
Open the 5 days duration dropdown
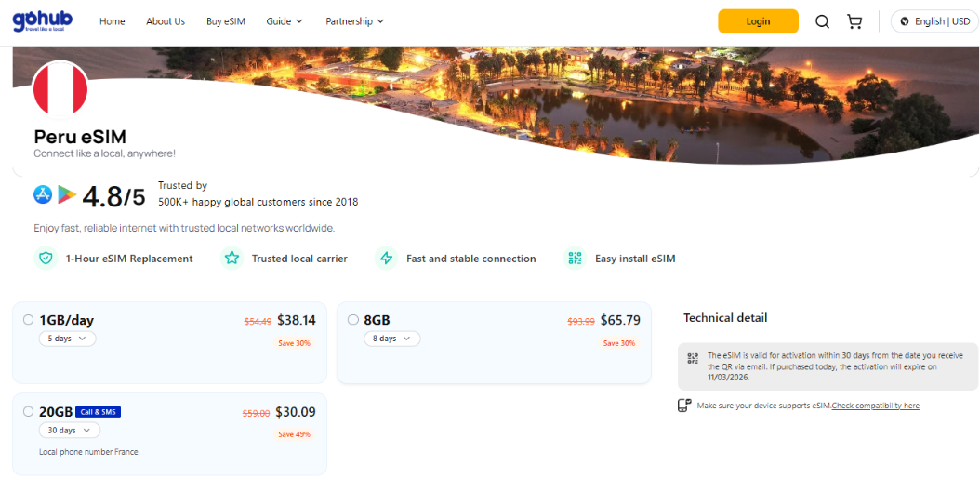click(x=67, y=339)
